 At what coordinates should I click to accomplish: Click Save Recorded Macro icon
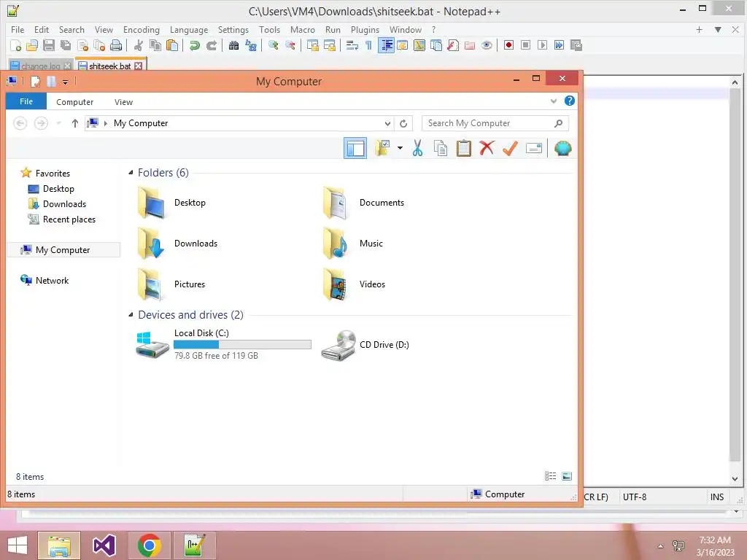pos(576,45)
